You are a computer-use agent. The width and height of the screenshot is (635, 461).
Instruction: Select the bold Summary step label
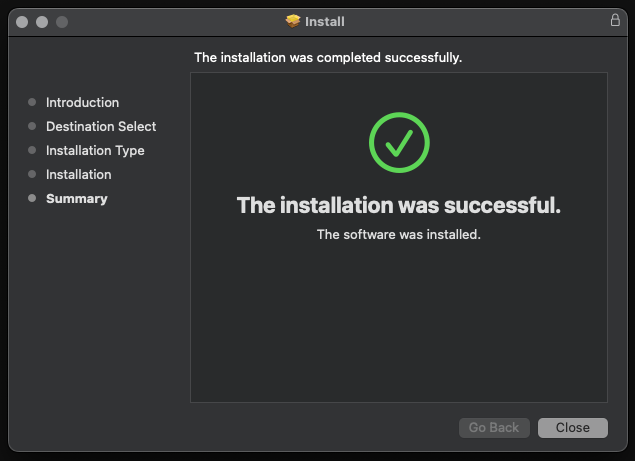click(76, 198)
